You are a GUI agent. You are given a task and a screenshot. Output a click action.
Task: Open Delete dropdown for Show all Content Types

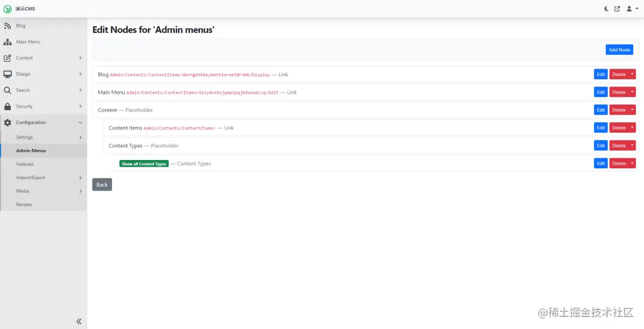point(632,163)
